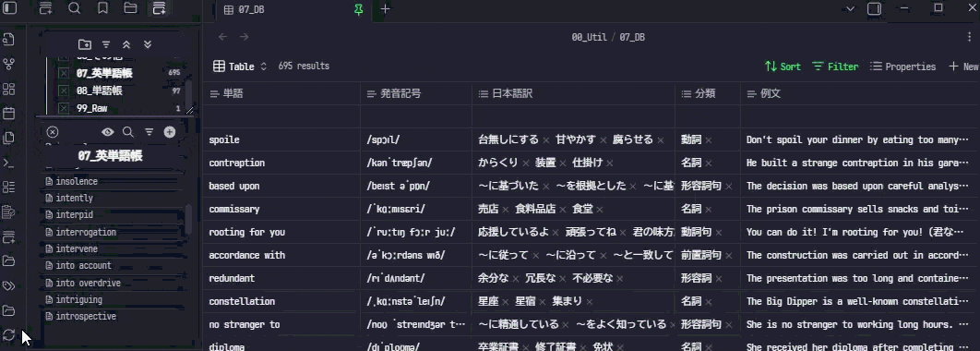Open the 発音記号 column header menu
Image resolution: width=980 pixels, height=351 pixels.
pyautogui.click(x=416, y=94)
